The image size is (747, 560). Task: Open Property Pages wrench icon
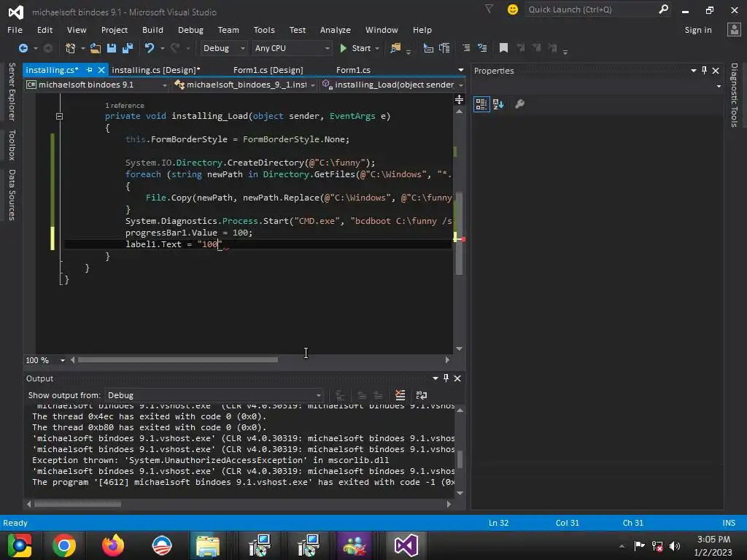tap(519, 104)
